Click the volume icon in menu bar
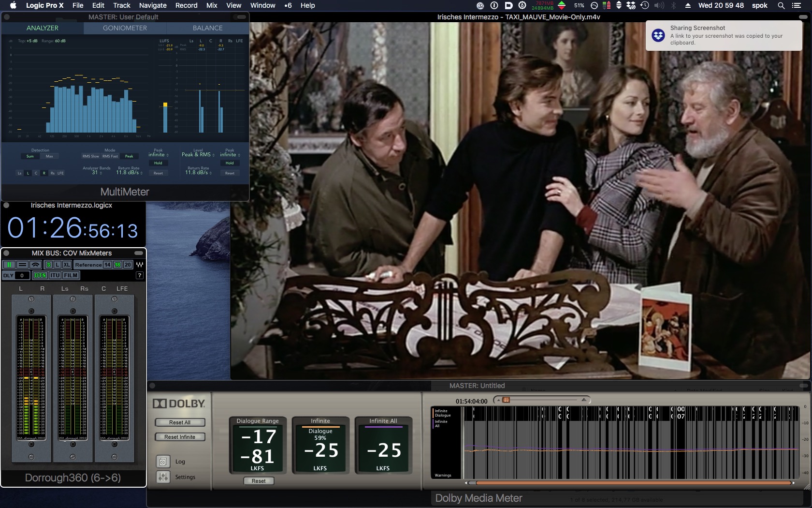Screen dimensions: 812x508 point(659,5)
